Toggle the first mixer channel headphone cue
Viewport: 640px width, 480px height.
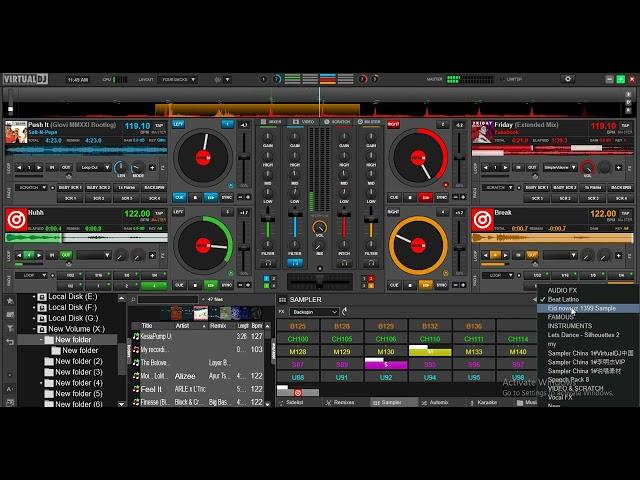tap(268, 263)
